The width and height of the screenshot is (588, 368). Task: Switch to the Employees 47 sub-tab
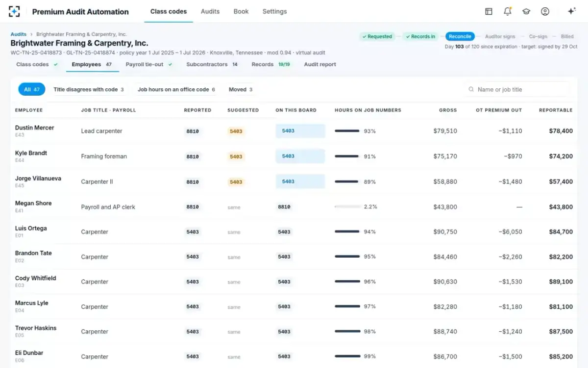click(x=92, y=64)
